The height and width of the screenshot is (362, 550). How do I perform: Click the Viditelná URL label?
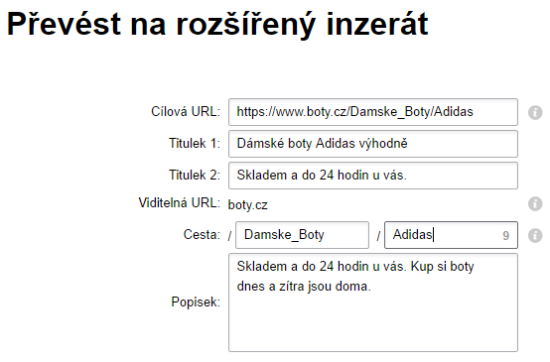click(x=179, y=203)
